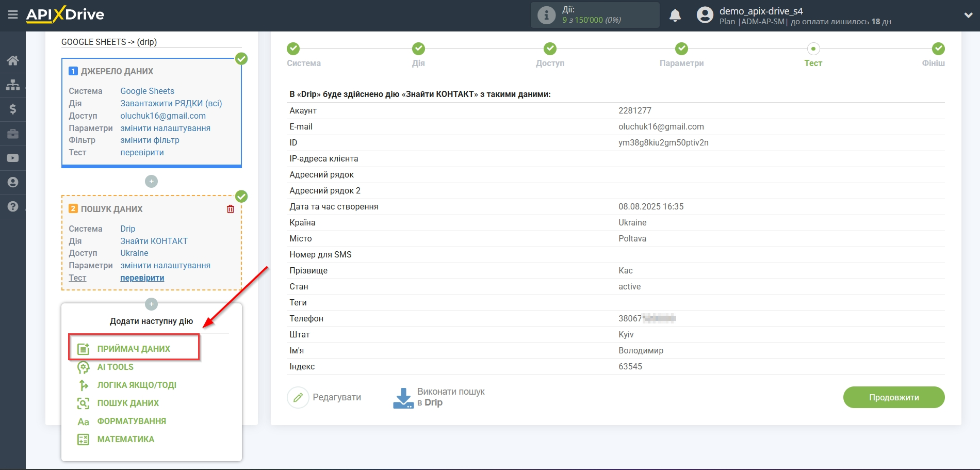This screenshot has height=470, width=980.
Task: Click the user avatar icon
Action: tap(705, 15)
